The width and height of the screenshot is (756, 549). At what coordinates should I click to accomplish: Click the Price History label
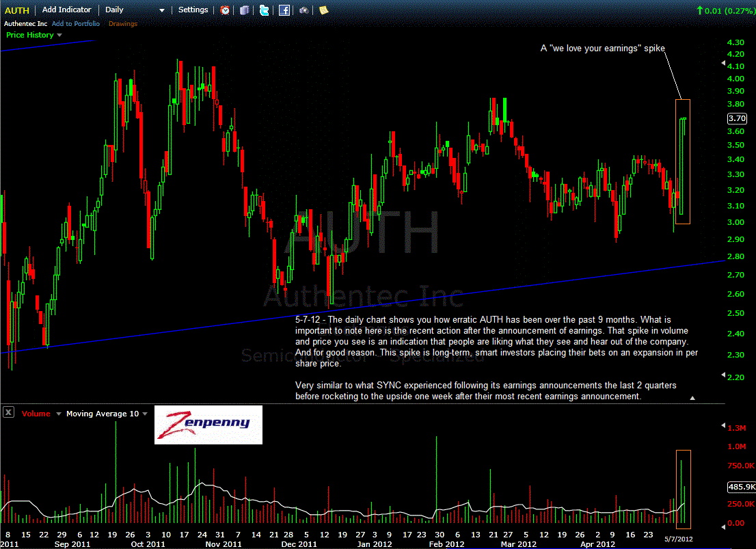pos(30,35)
